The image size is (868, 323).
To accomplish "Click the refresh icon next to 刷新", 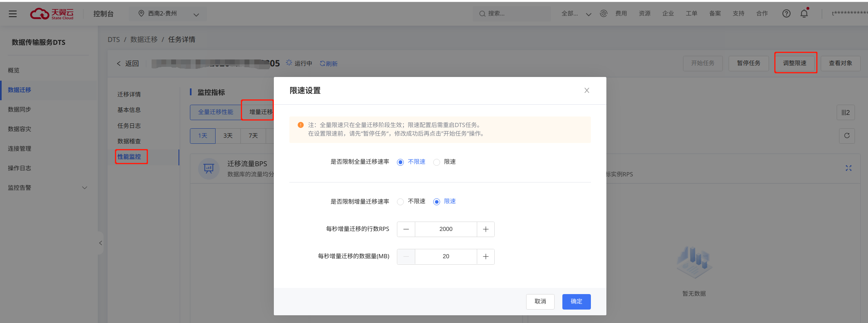I will [322, 64].
